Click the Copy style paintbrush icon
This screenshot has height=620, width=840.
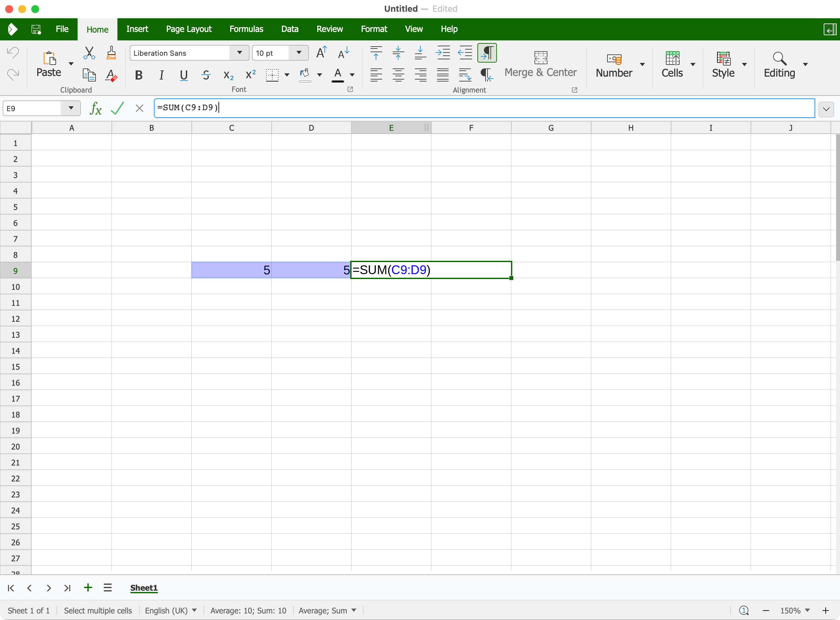[x=111, y=53]
